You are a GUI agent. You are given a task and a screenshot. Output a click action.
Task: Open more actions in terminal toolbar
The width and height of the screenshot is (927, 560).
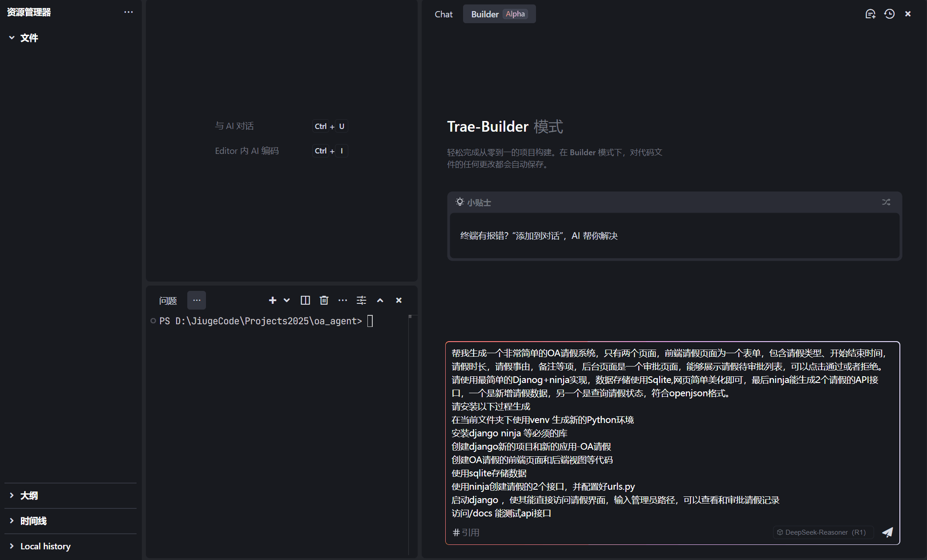(x=343, y=301)
